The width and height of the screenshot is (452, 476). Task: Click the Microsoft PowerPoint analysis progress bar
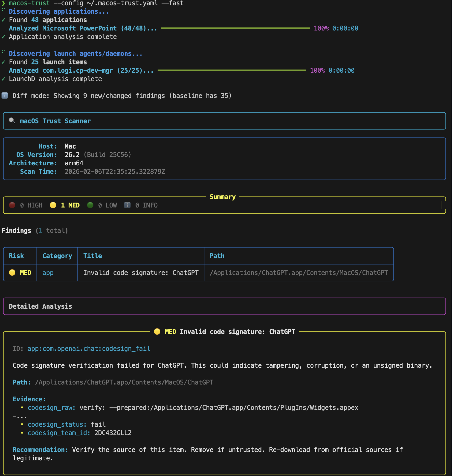tap(235, 28)
